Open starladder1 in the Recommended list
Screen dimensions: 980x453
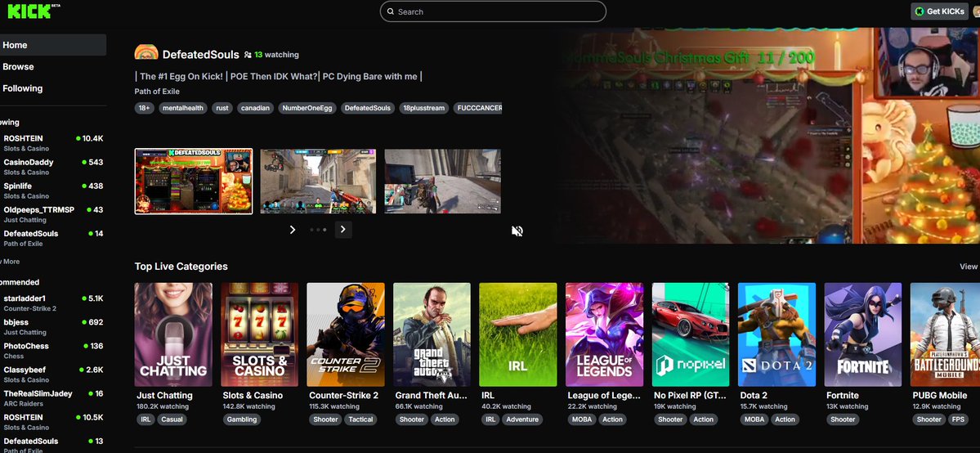point(52,303)
